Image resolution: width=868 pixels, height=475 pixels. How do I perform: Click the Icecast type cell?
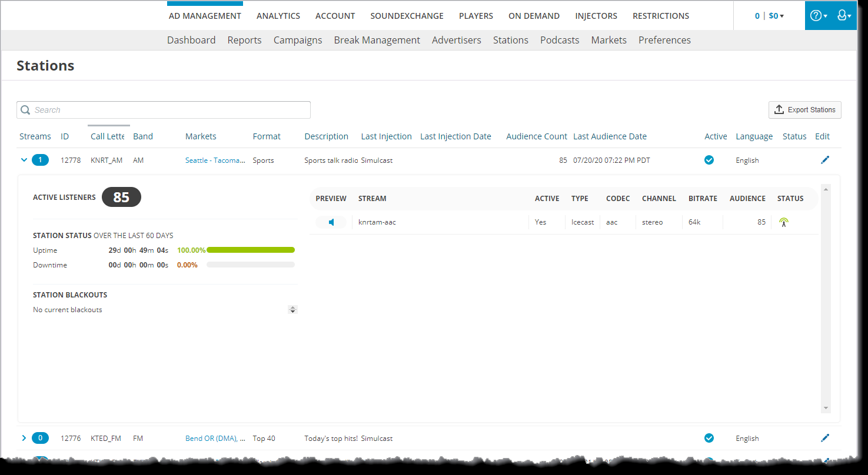point(583,222)
